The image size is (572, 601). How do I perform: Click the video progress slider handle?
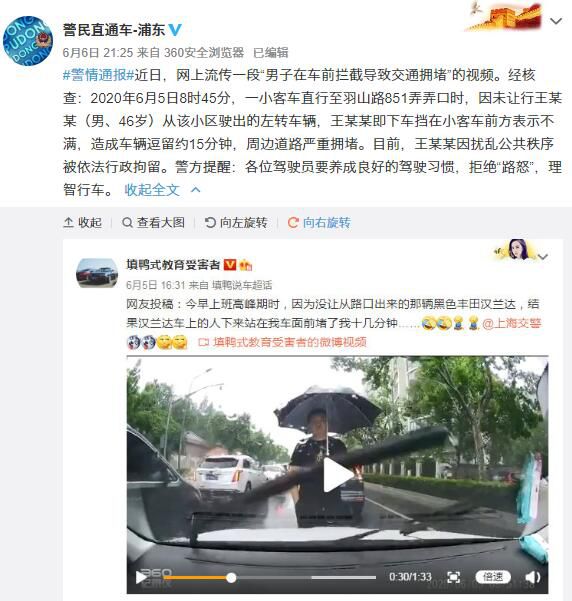(231, 578)
